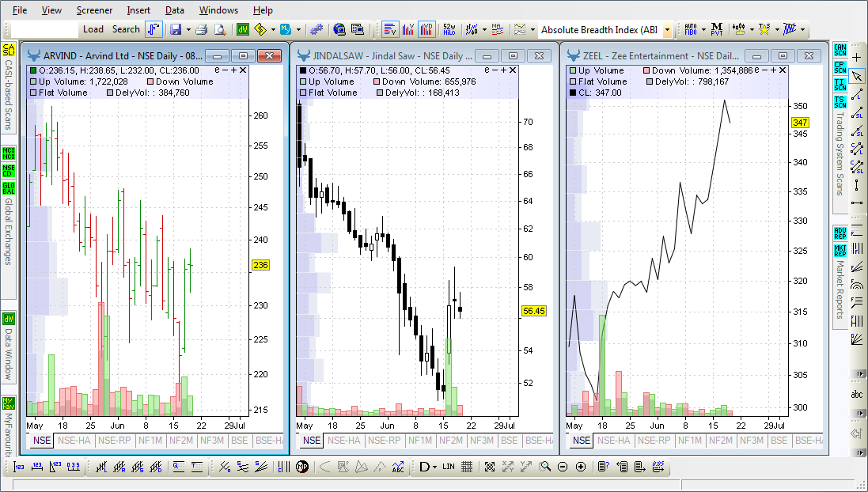
Task: Toggle the LIN linear scale button
Action: (x=449, y=467)
